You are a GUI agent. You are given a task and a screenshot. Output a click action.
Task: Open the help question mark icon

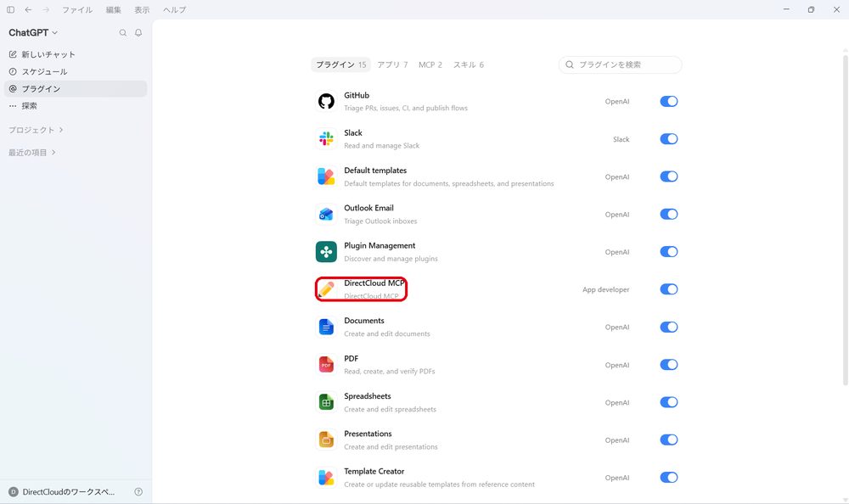pyautogui.click(x=138, y=492)
